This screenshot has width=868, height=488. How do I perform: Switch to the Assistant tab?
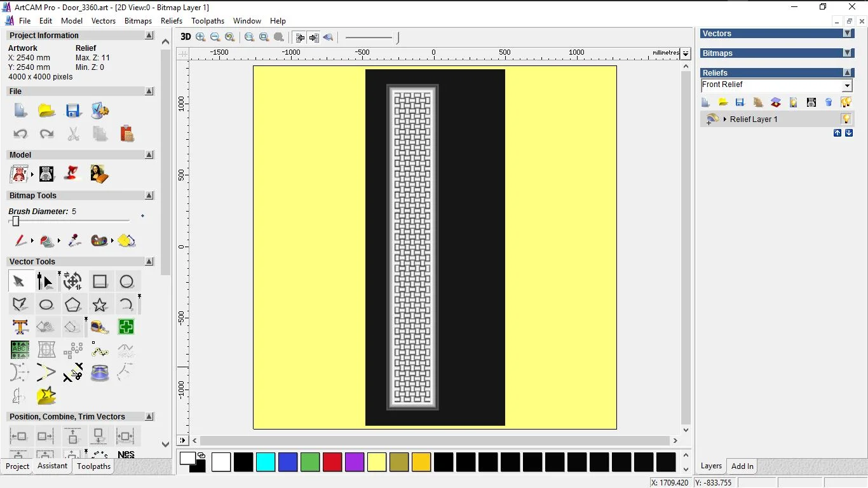[x=52, y=466]
